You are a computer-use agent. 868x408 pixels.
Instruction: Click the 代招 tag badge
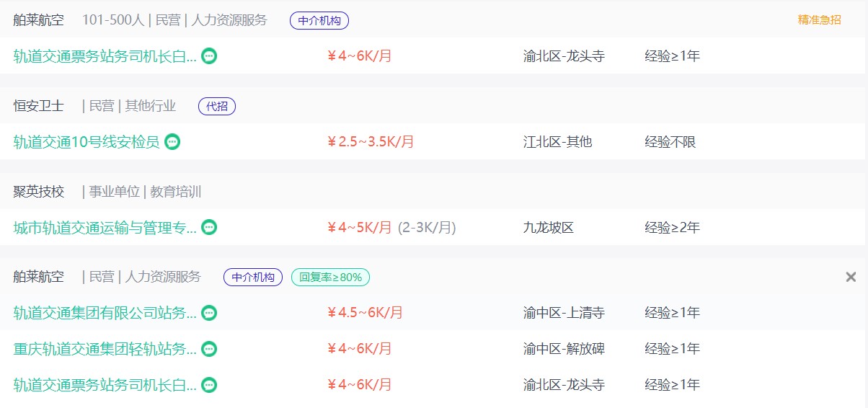pos(217,107)
